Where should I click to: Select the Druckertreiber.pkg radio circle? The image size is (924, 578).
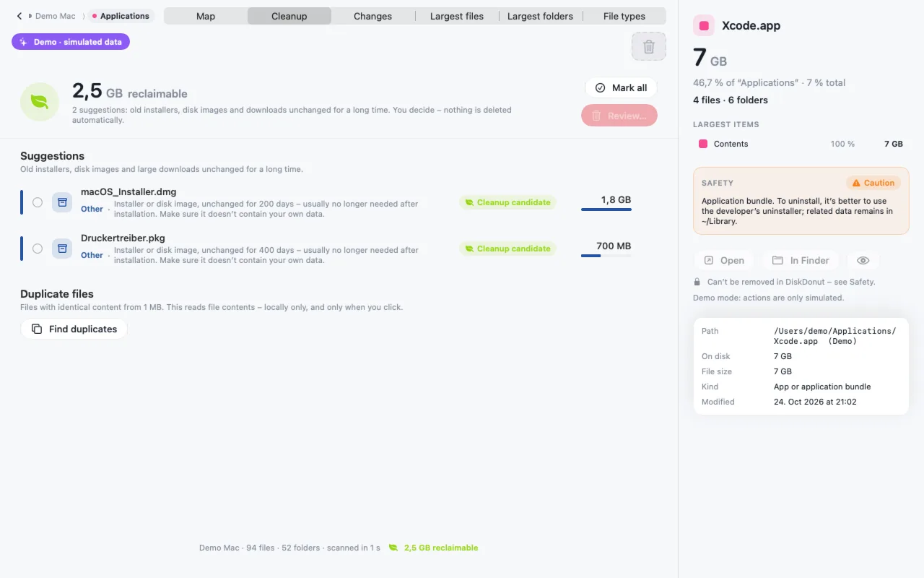(x=38, y=249)
